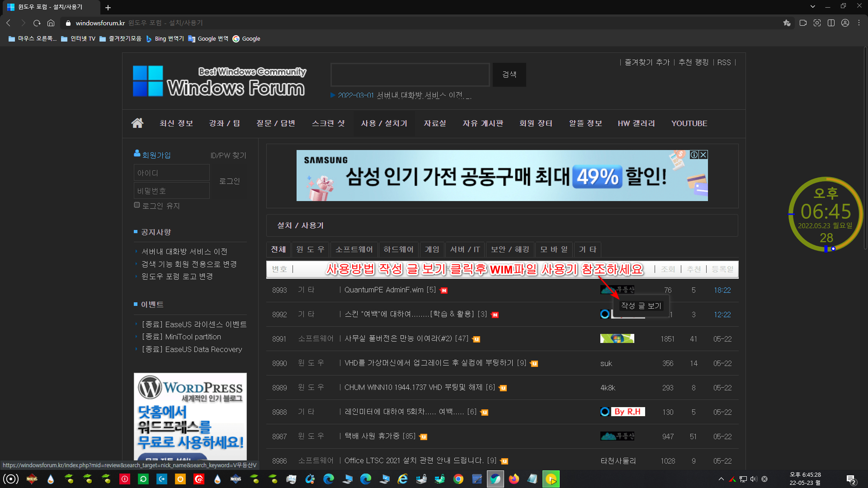Select the 모 바 일 category tab
This screenshot has width=868, height=488.
[x=554, y=249]
